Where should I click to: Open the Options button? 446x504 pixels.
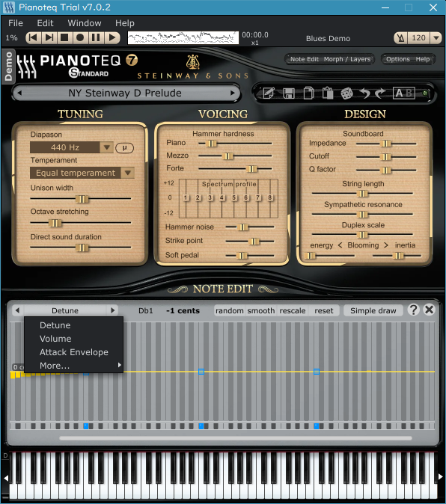398,59
